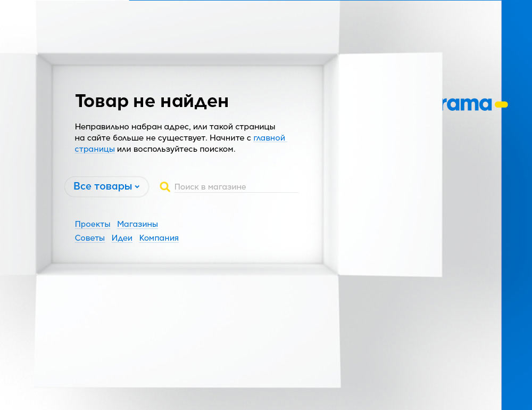Follow the "главной" link in the message
The height and width of the screenshot is (410, 532).
tap(269, 138)
